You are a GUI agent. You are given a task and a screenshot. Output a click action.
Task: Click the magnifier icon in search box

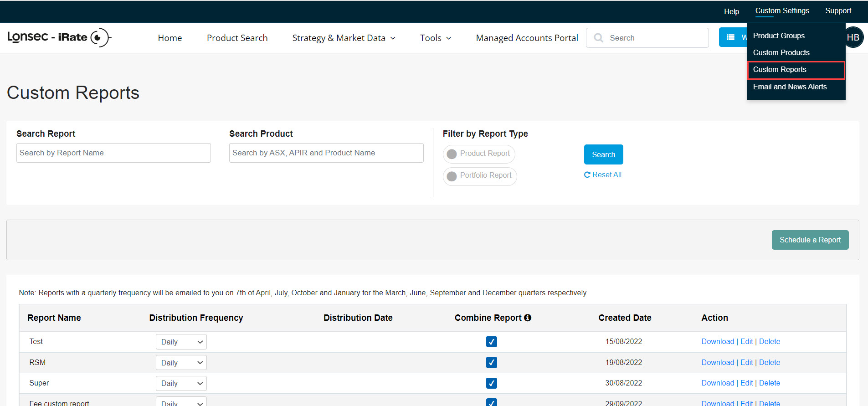pyautogui.click(x=599, y=38)
